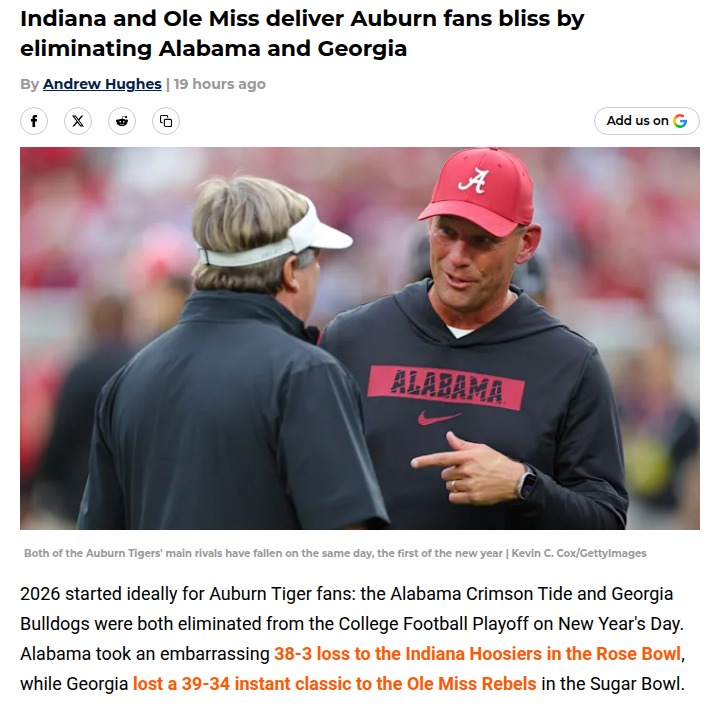This screenshot has width=720, height=720.
Task: Click the Nike swoosh on the hoodie
Action: coord(439,418)
